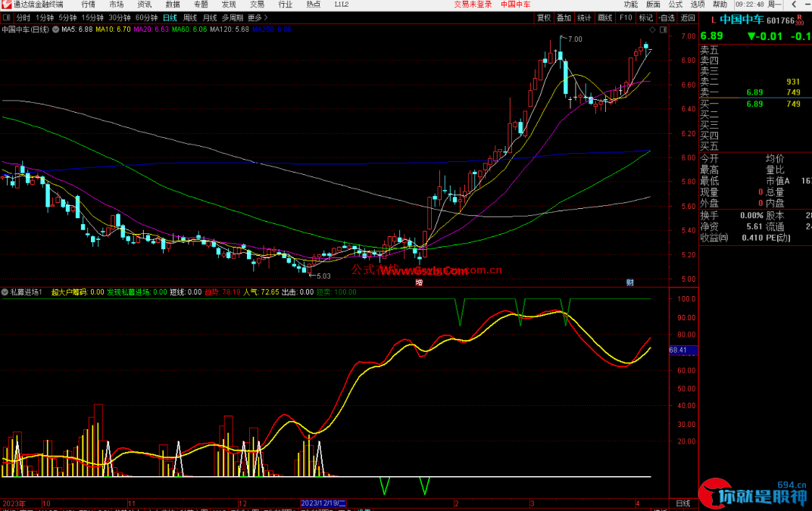Viewport: 812px width, 511px height.
Task: Click the 叠加 overlay button
Action: (x=564, y=17)
